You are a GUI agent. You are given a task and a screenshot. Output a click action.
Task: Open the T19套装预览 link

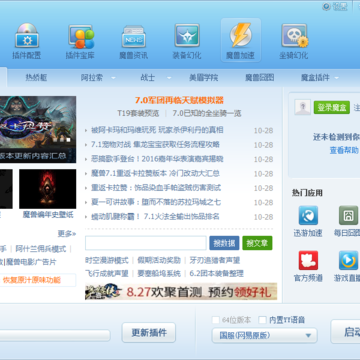(138, 113)
